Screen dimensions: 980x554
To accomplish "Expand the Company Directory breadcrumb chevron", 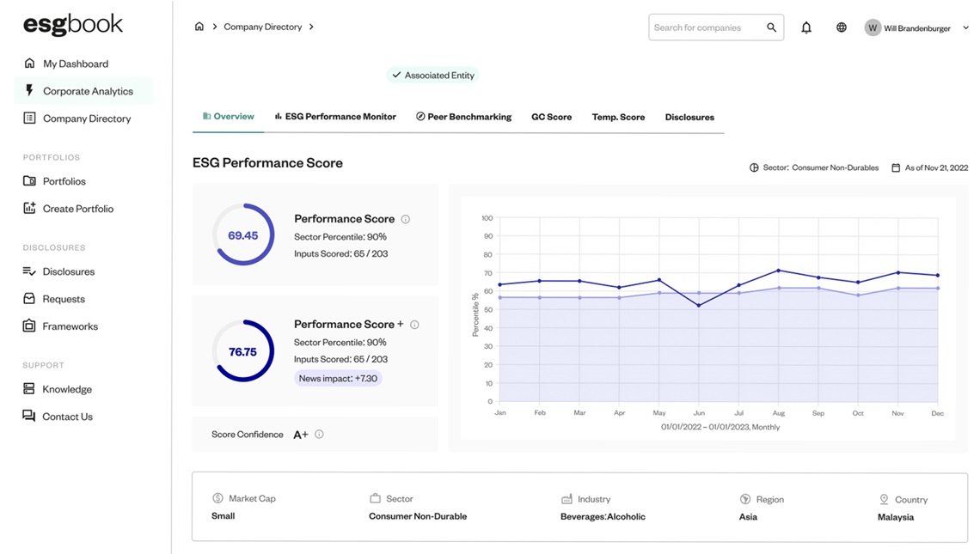I will (311, 27).
